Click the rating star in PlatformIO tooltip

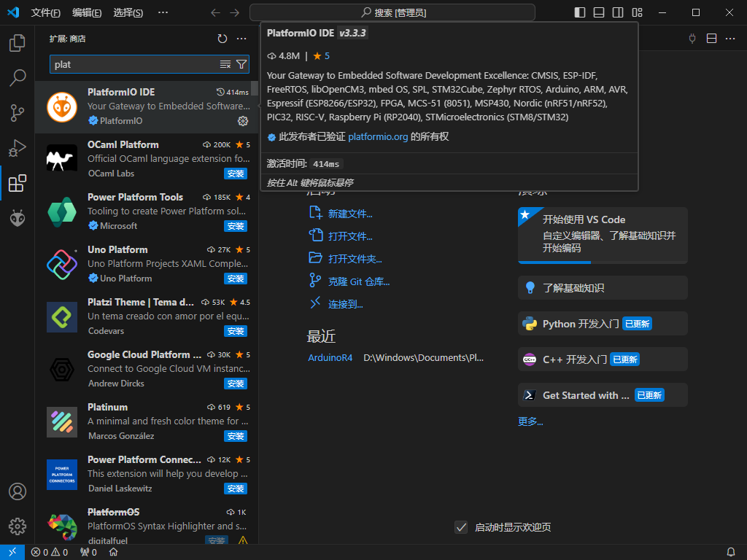click(317, 56)
